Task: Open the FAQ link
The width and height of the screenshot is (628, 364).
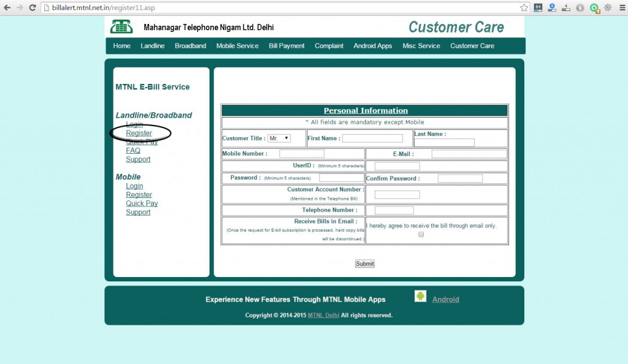Action: click(133, 151)
